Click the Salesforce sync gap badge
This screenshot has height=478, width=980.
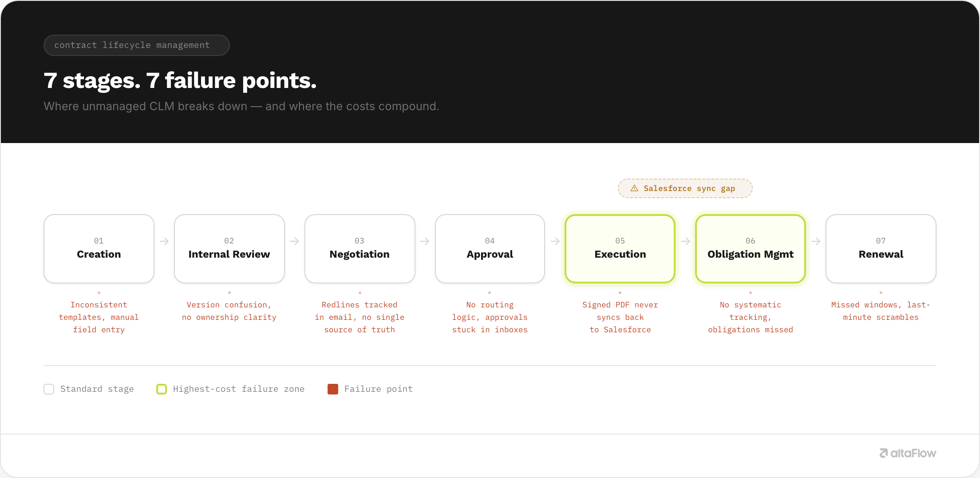point(685,188)
